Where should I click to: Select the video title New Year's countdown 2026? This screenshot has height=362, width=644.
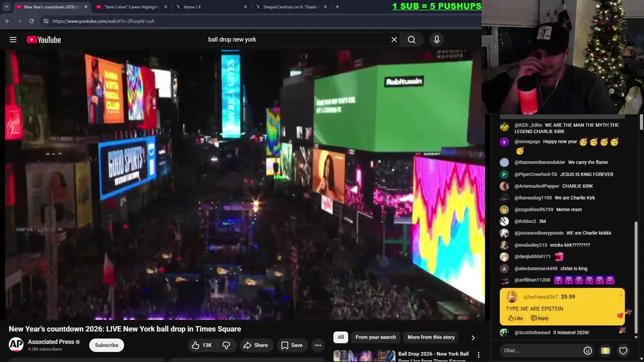pos(125,329)
